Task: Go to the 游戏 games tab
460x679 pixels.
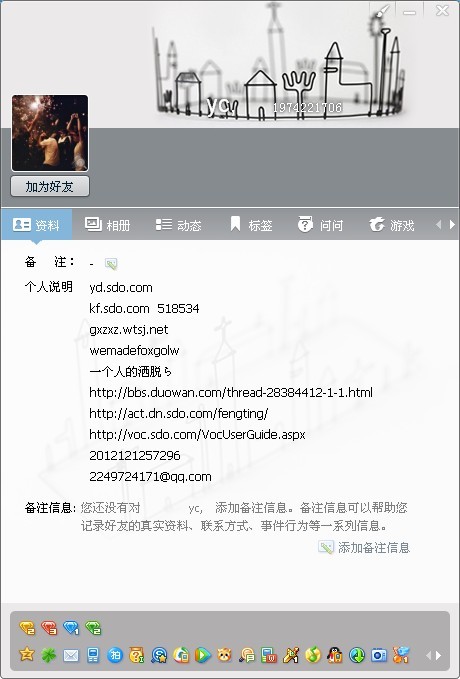Action: point(392,225)
